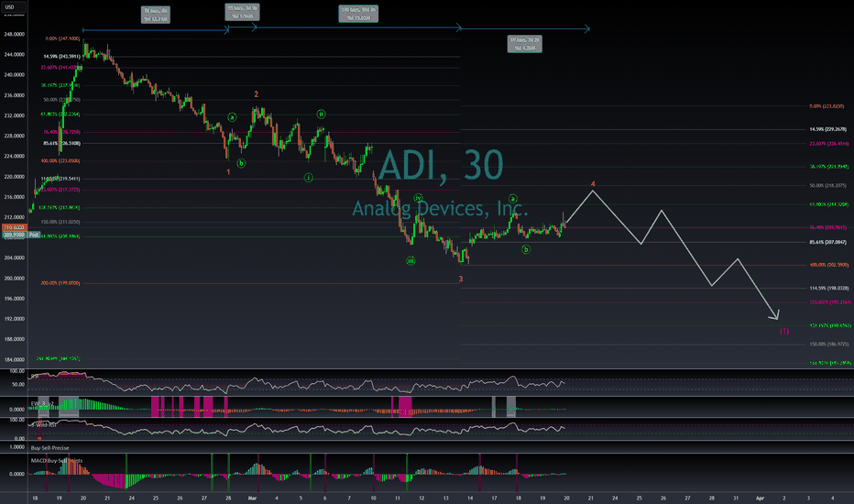This screenshot has width=854, height=504.
Task: Select right Fib label 85.61% (207.0847)
Action: click(827, 242)
